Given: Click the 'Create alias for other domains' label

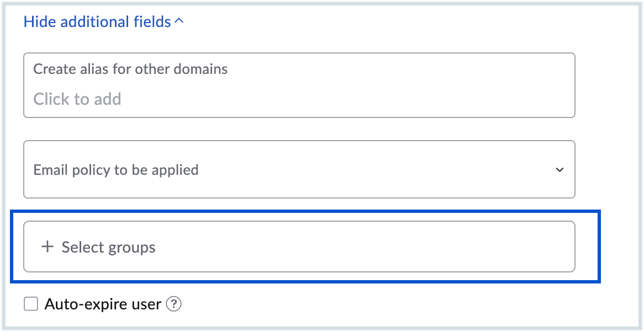Looking at the screenshot, I should point(130,69).
